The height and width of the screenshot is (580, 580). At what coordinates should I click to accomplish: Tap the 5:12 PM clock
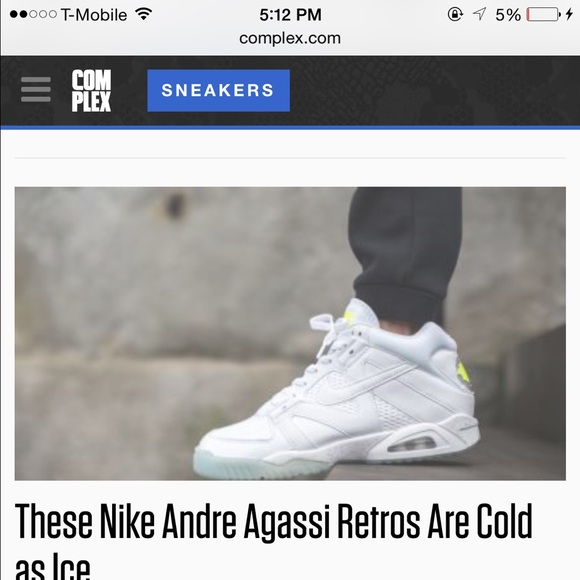click(x=290, y=15)
